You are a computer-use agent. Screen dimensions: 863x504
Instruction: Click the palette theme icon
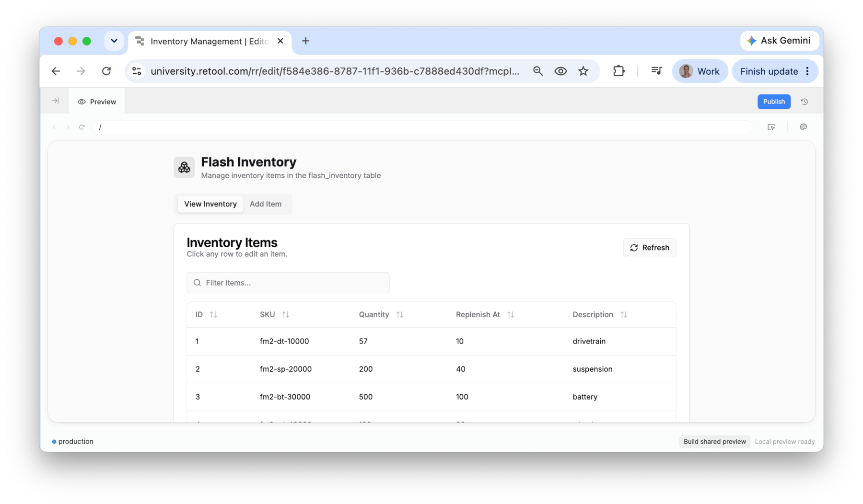pyautogui.click(x=804, y=127)
